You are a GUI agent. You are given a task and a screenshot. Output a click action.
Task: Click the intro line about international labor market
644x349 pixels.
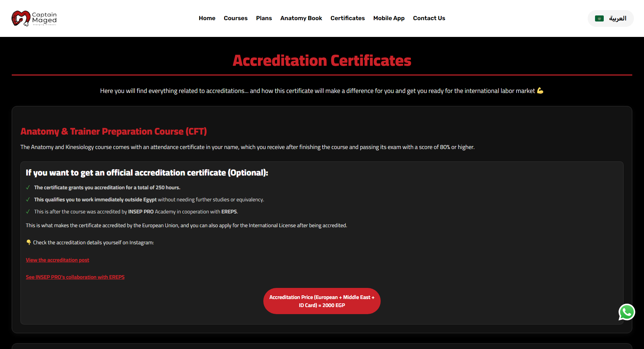point(322,91)
